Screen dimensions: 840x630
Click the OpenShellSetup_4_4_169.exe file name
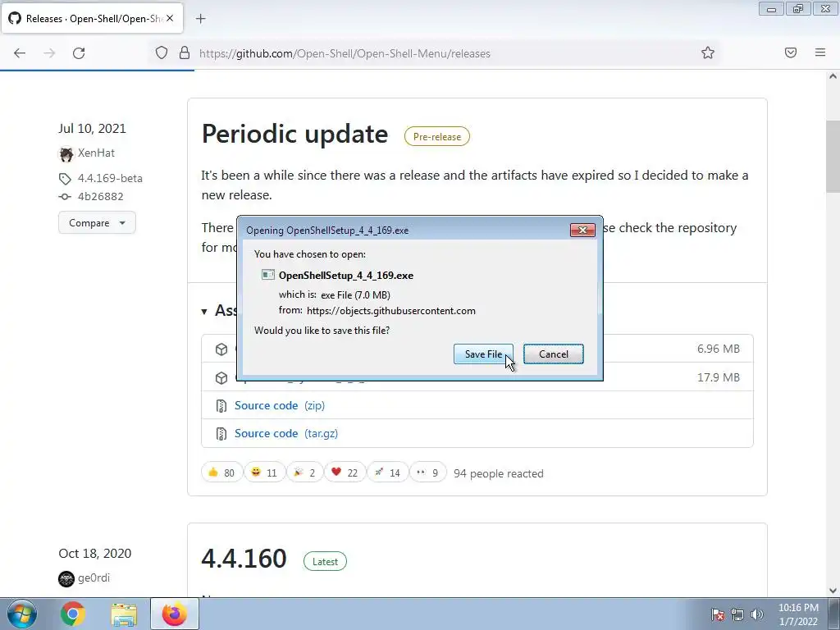[x=346, y=276]
